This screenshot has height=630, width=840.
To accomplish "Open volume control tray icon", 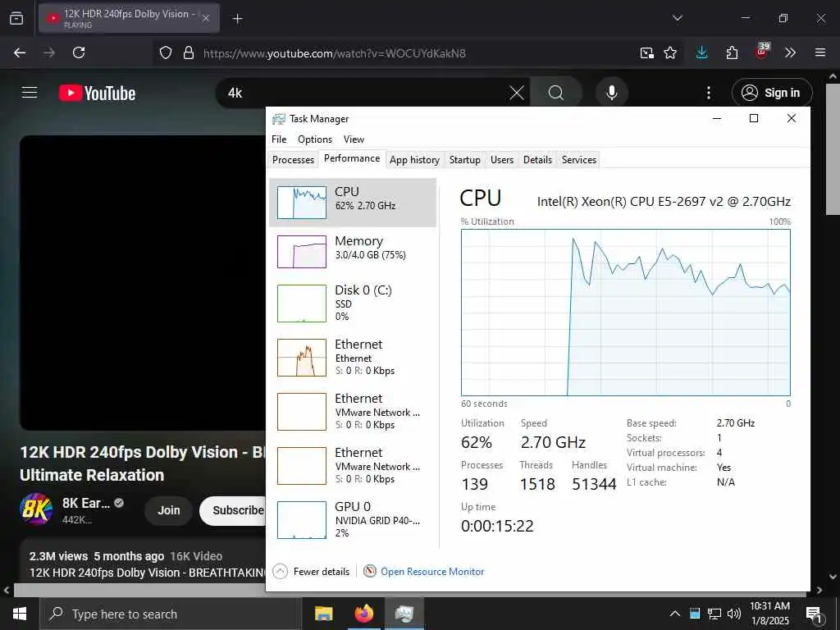I will pos(734,614).
